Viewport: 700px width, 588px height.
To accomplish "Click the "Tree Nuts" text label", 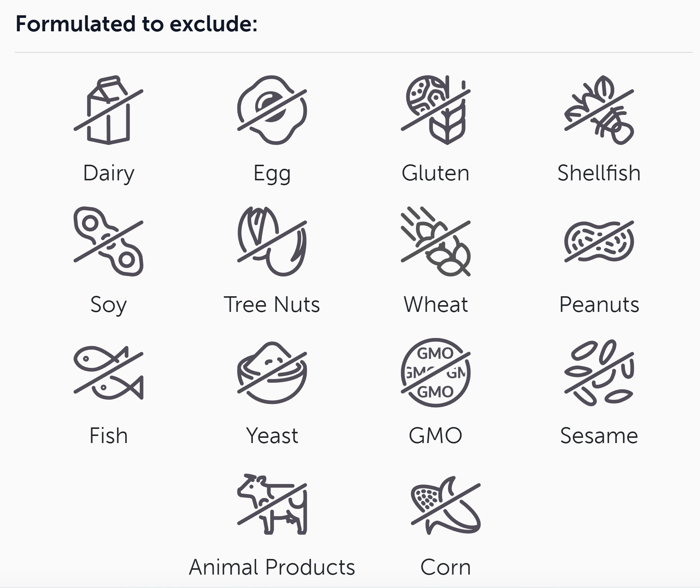I will (272, 304).
